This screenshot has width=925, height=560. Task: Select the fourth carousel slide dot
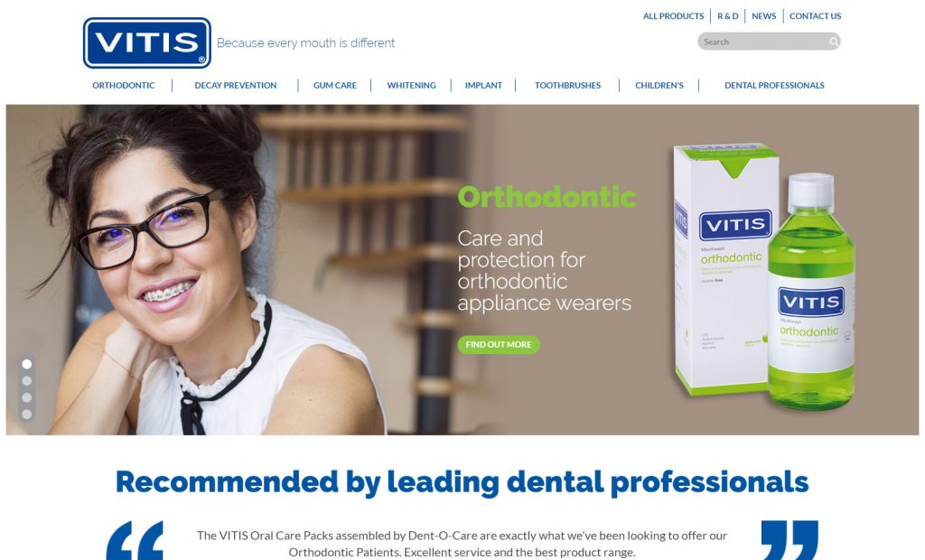click(x=26, y=415)
